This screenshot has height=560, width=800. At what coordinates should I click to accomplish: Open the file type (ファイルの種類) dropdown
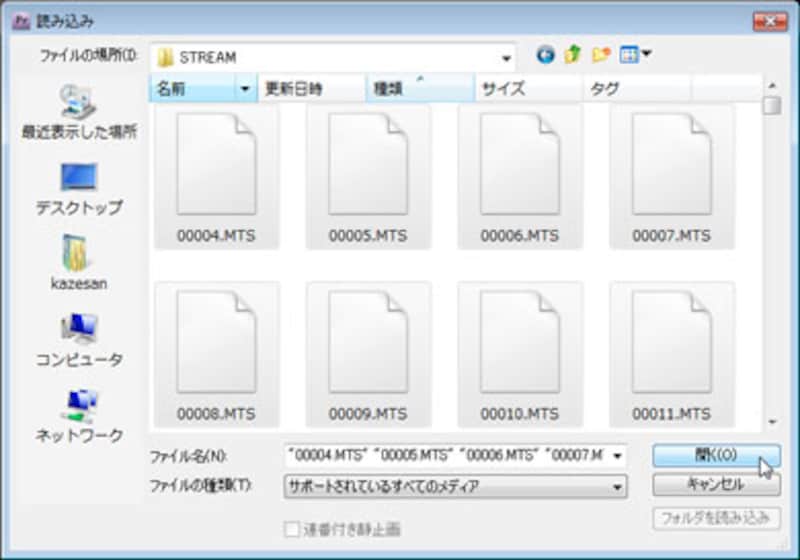pyautogui.click(x=455, y=486)
